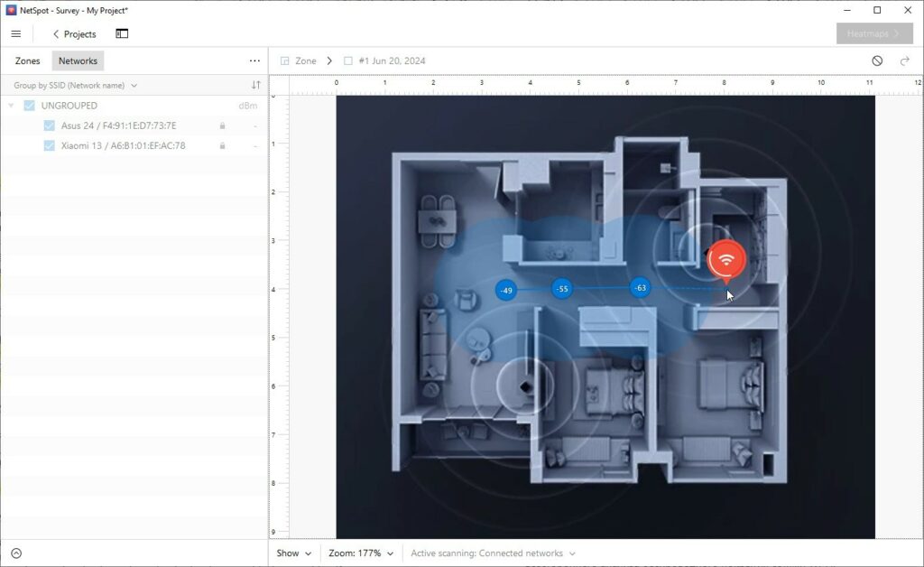Select the -55 dBm measurement point

point(562,289)
